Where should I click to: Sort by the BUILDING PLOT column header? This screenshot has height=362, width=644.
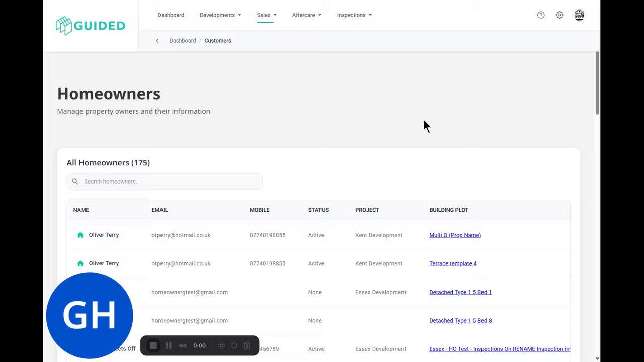coord(449,210)
